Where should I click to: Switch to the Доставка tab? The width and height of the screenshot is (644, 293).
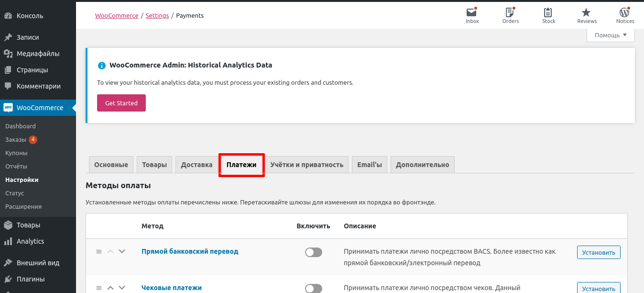[196, 165]
